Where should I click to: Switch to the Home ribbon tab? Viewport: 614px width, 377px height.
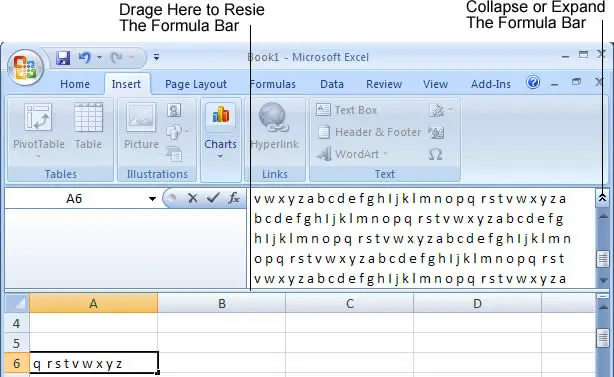click(75, 84)
